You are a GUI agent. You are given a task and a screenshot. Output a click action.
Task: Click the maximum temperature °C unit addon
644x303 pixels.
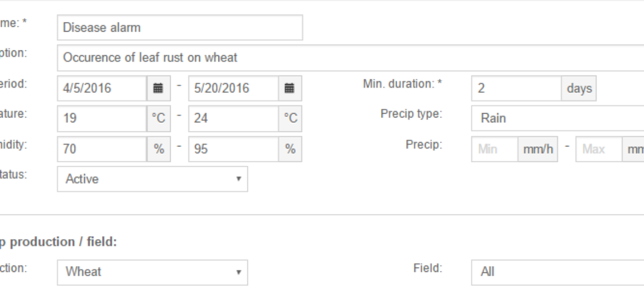coord(290,119)
